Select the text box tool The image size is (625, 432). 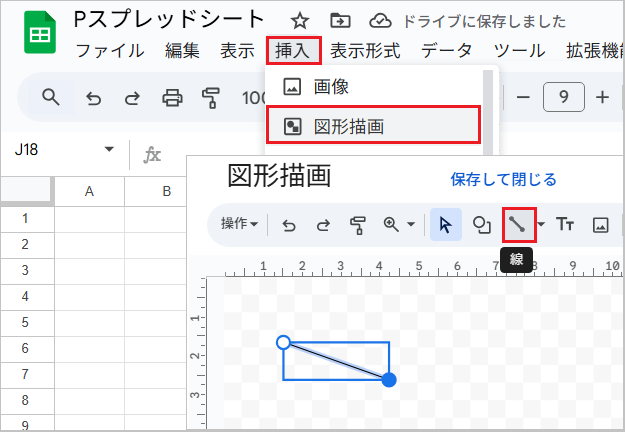click(565, 224)
